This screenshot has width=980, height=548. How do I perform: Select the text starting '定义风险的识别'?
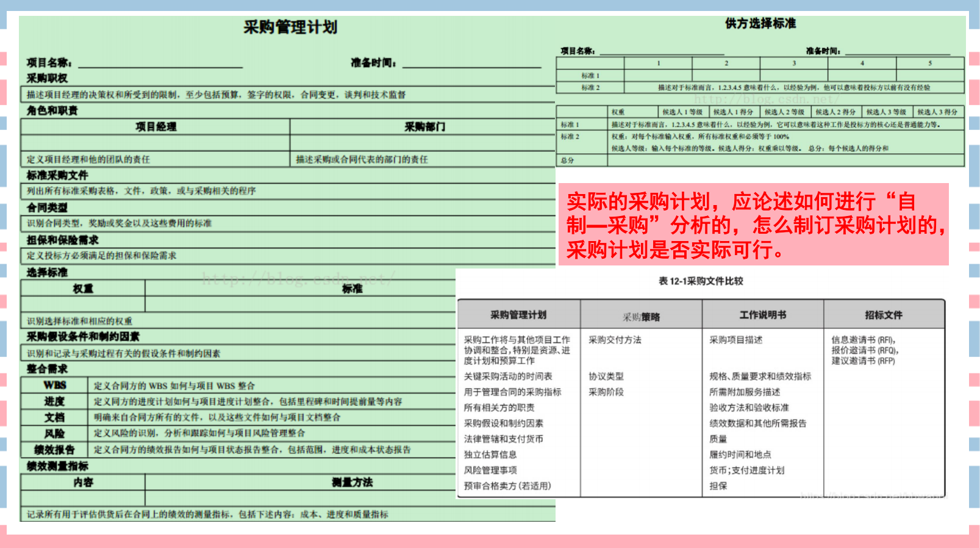point(199,433)
